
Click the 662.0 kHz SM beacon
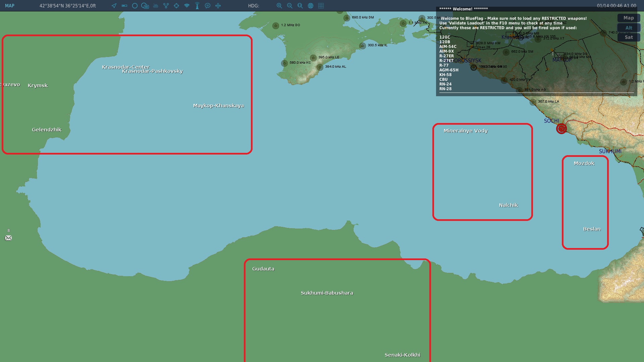coord(506,52)
